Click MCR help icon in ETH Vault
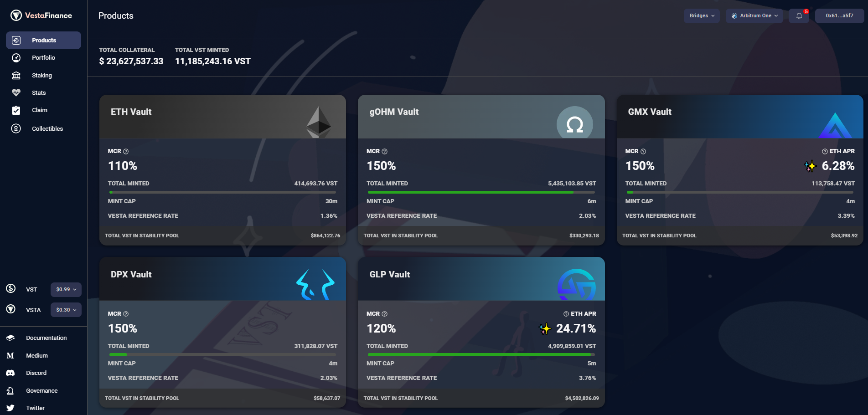868x415 pixels. [x=126, y=151]
